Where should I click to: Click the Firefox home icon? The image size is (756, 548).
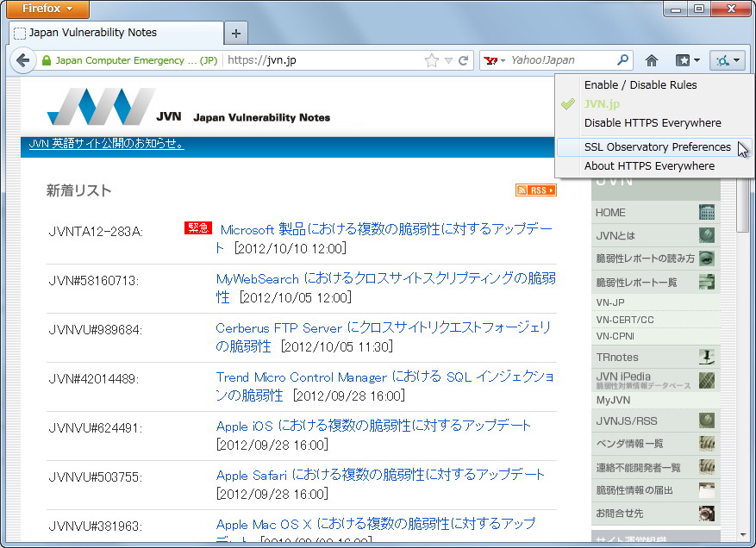[652, 60]
